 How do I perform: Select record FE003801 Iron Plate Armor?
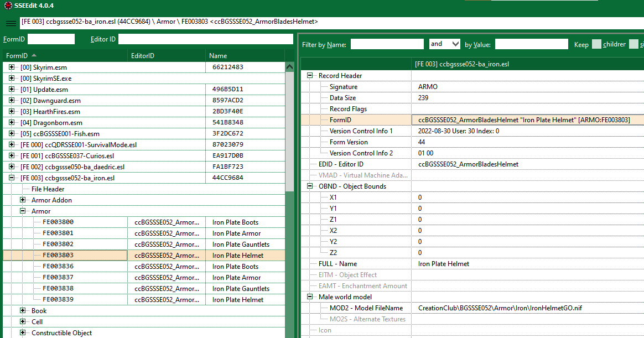click(144, 233)
